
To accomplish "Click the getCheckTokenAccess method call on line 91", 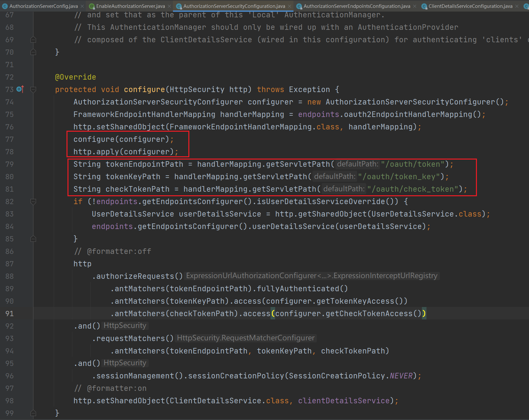I will pyautogui.click(x=368, y=314).
